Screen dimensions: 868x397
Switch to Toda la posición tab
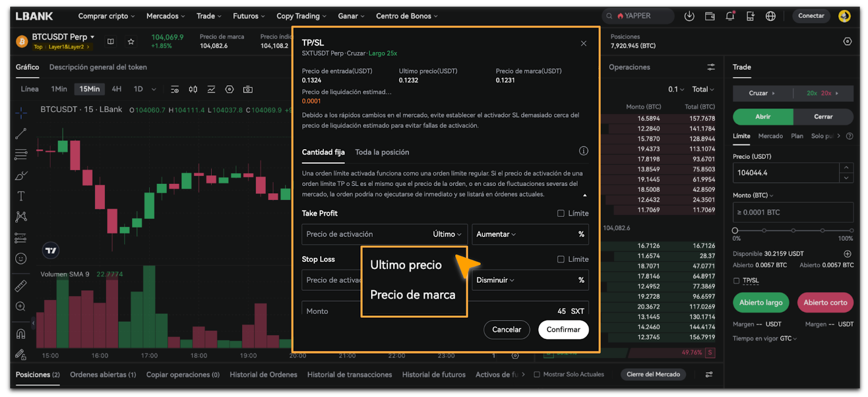point(382,152)
